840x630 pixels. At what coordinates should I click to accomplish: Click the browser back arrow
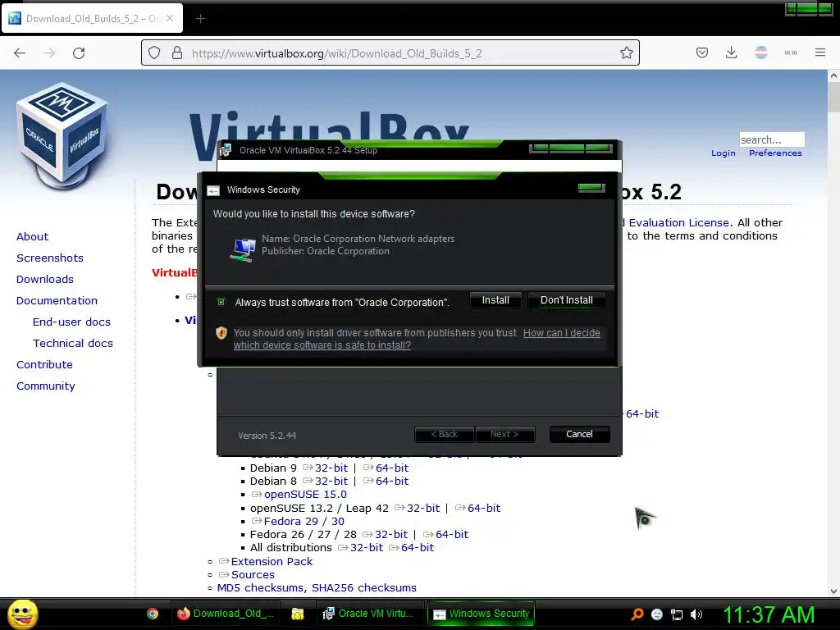coord(20,53)
